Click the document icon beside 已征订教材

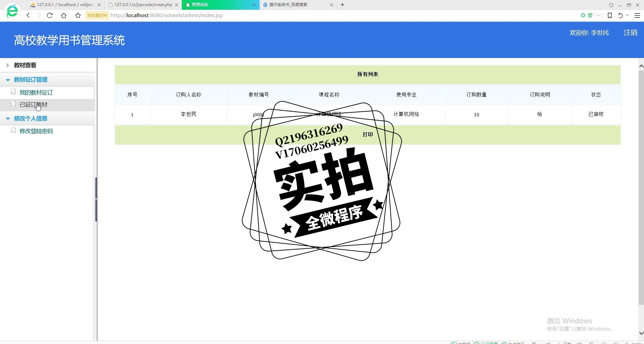(x=13, y=104)
